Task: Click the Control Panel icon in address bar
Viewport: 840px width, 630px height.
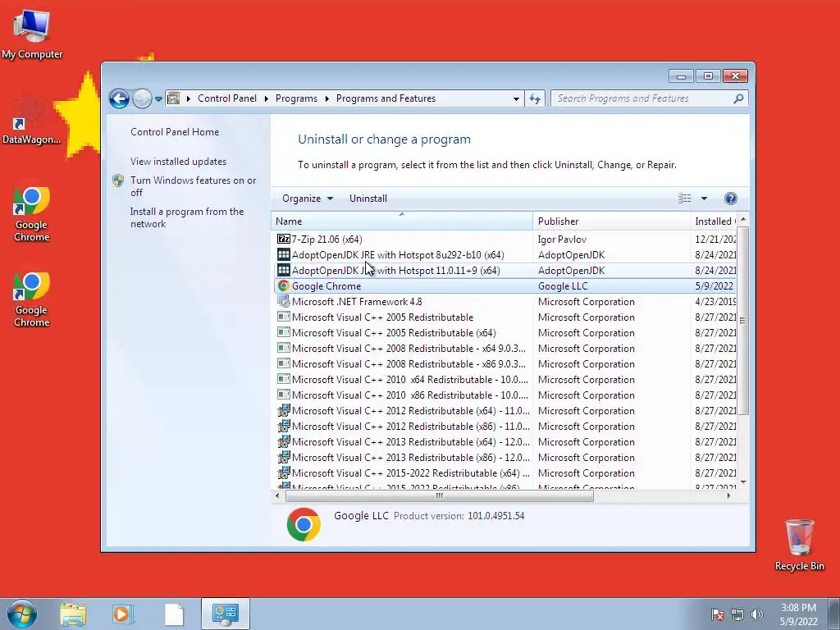Action: [174, 98]
